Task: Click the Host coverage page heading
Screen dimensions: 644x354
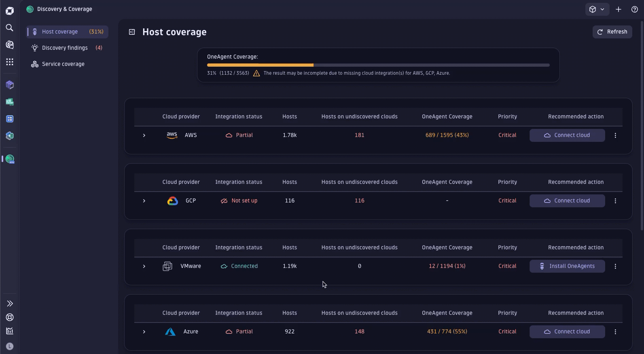Action: pos(174,32)
